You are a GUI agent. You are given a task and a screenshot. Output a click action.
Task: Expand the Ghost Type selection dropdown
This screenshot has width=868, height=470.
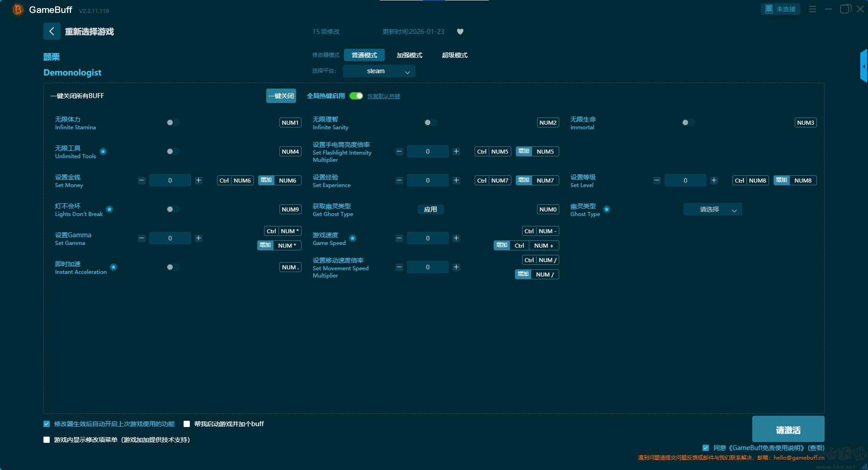(712, 209)
